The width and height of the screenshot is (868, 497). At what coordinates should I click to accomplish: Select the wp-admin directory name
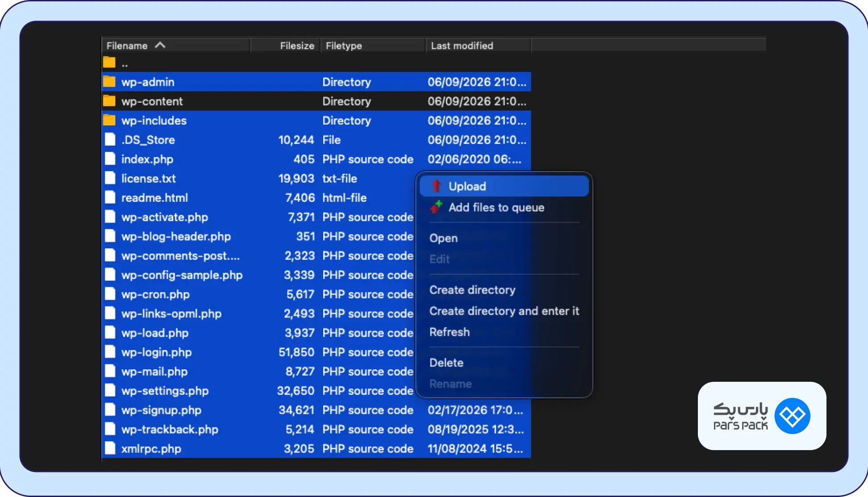(148, 82)
